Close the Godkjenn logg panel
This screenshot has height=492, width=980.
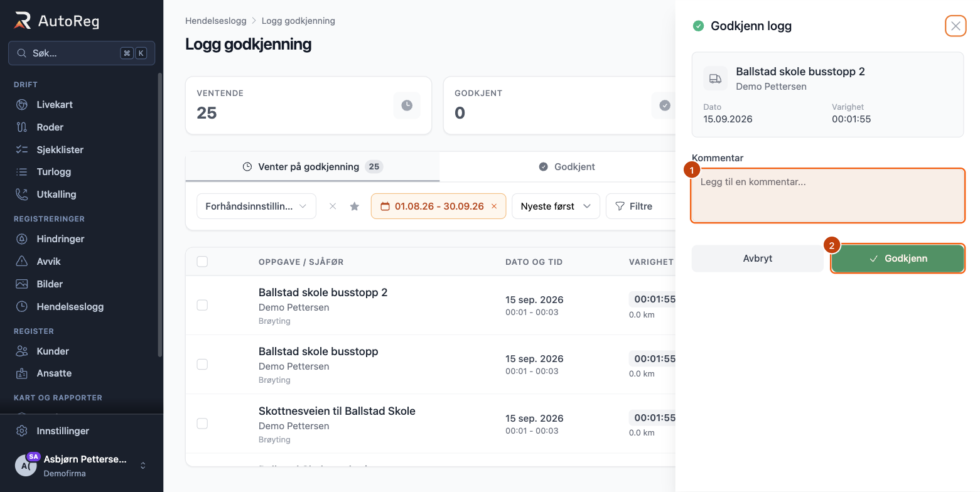pos(956,26)
